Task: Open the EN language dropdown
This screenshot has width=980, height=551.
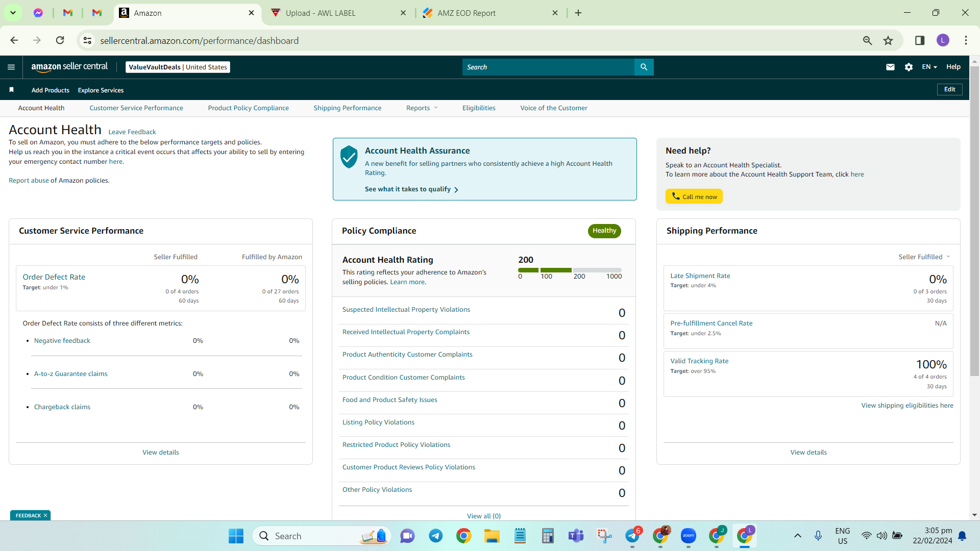Action: pos(929,67)
